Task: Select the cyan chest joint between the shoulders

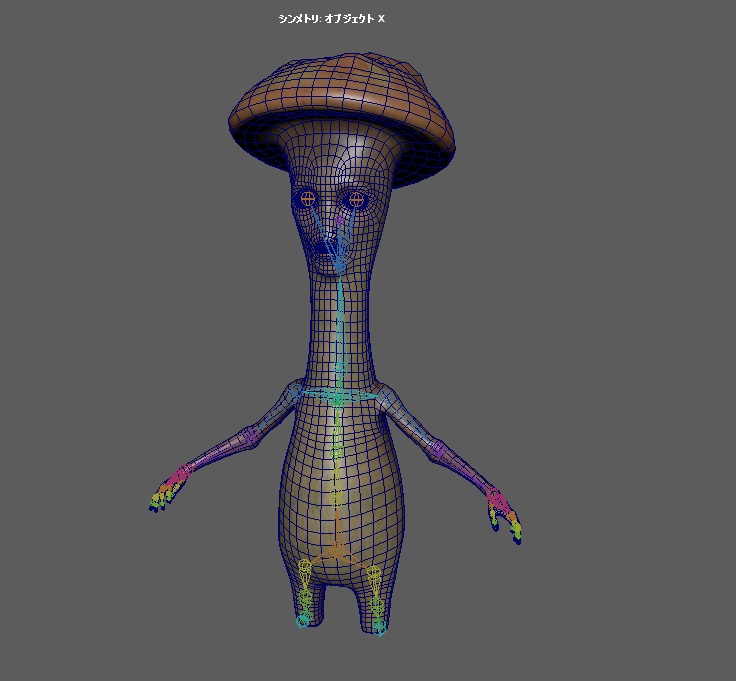Action: pyautogui.click(x=338, y=398)
